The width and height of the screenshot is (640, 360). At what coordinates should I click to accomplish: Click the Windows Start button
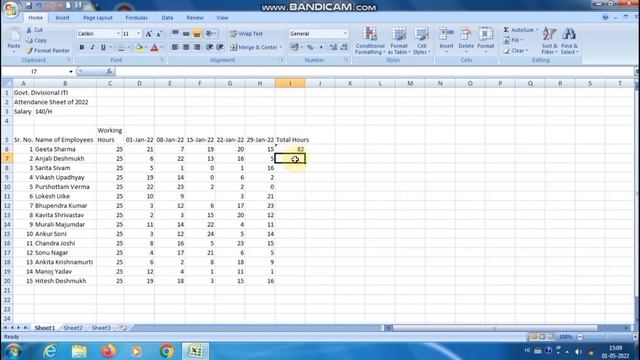(12, 351)
